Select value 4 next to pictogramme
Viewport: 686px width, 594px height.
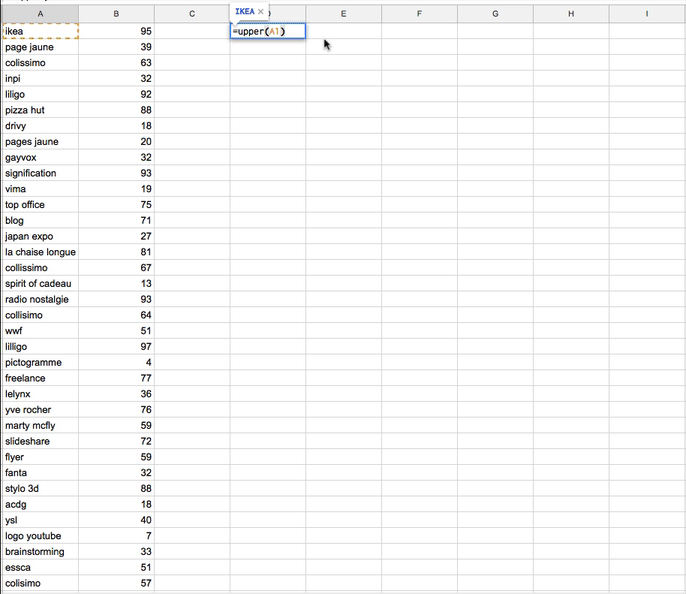[x=116, y=362]
